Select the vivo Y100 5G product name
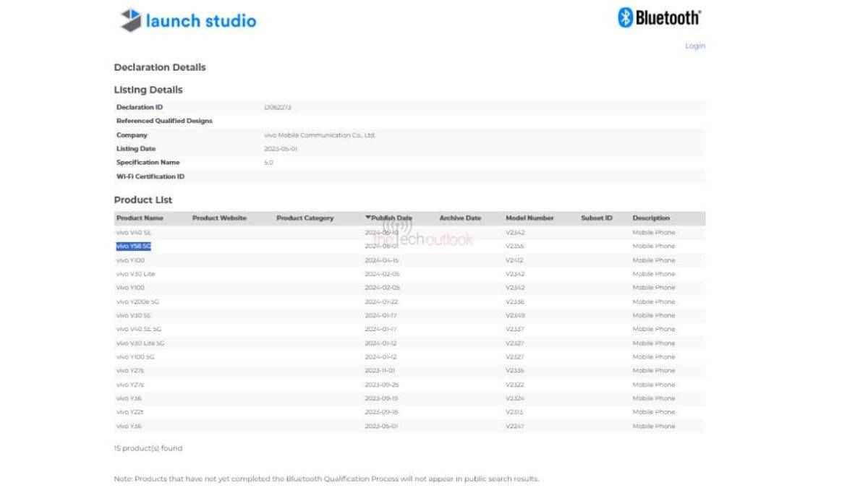Image resolution: width=868 pixels, height=488 pixels. [135, 357]
